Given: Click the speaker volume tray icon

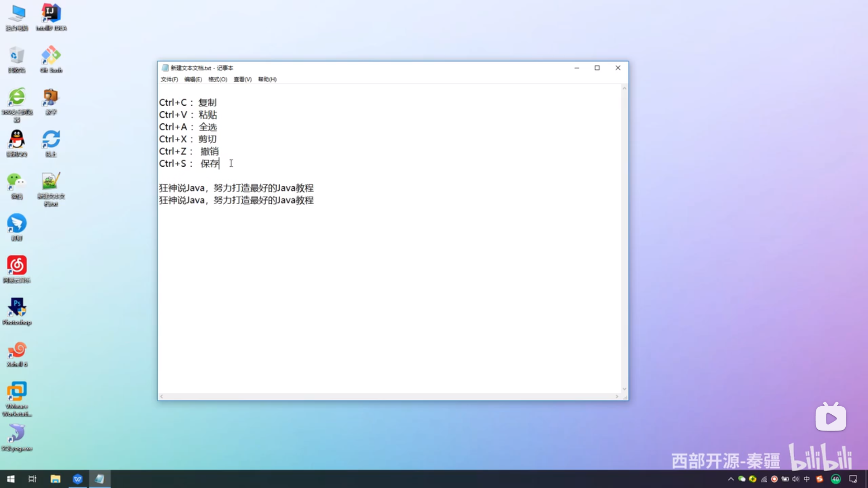Looking at the screenshot, I should point(796,479).
